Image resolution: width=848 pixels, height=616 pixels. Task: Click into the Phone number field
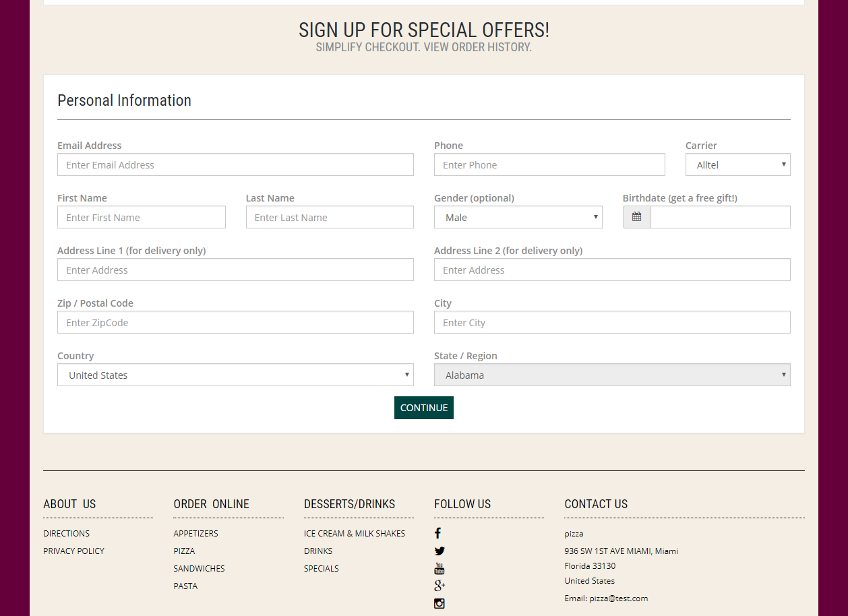coord(549,164)
